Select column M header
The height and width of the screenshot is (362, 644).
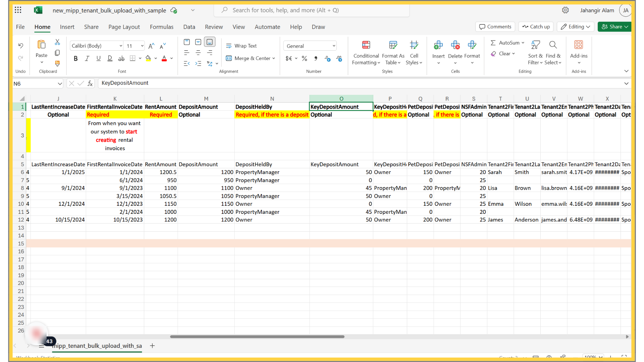[206, 99]
